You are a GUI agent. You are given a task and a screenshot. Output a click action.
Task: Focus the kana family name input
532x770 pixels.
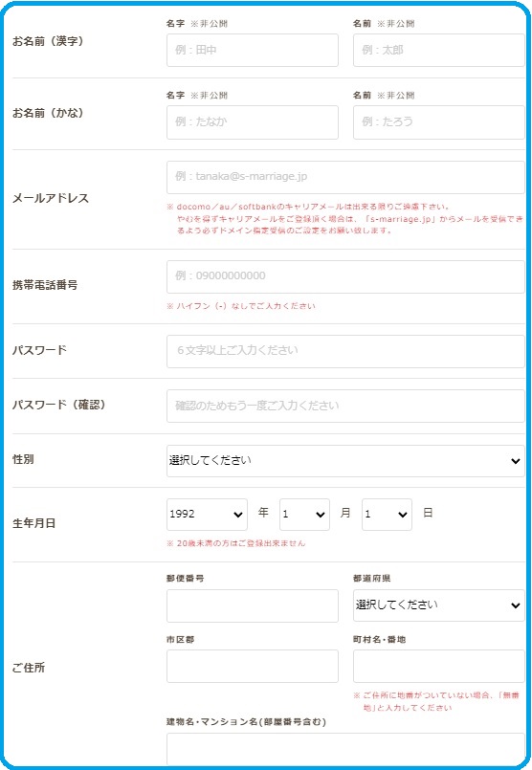253,122
